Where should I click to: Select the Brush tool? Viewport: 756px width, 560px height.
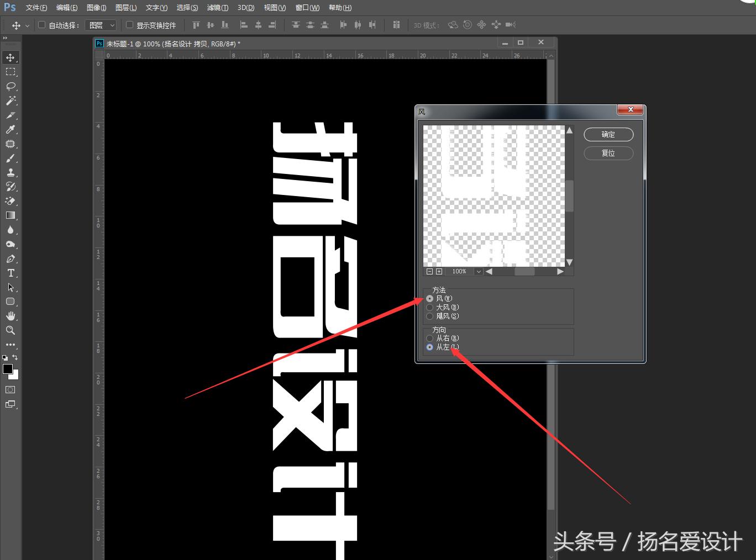point(11,159)
